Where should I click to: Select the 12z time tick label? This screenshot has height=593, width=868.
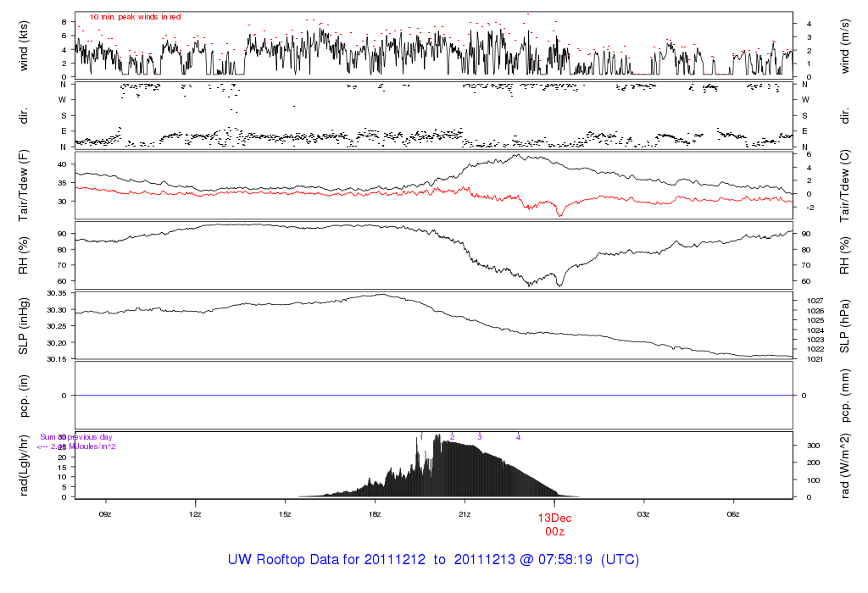pos(195,513)
